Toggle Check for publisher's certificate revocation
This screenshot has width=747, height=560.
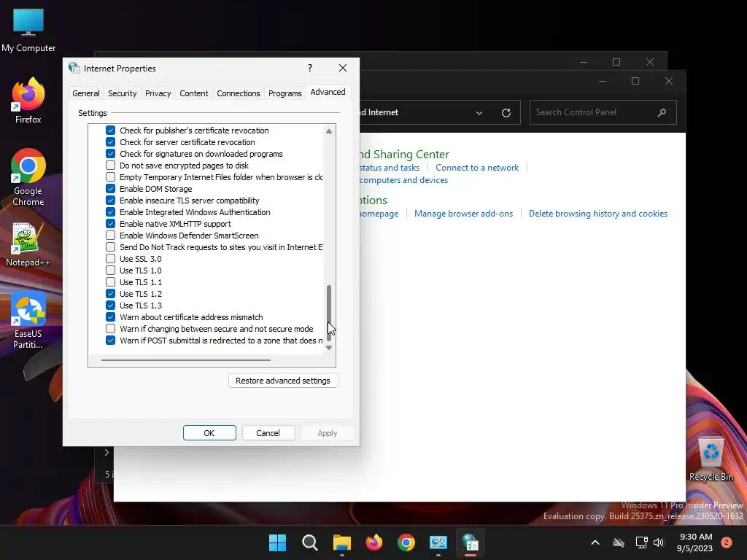point(111,131)
